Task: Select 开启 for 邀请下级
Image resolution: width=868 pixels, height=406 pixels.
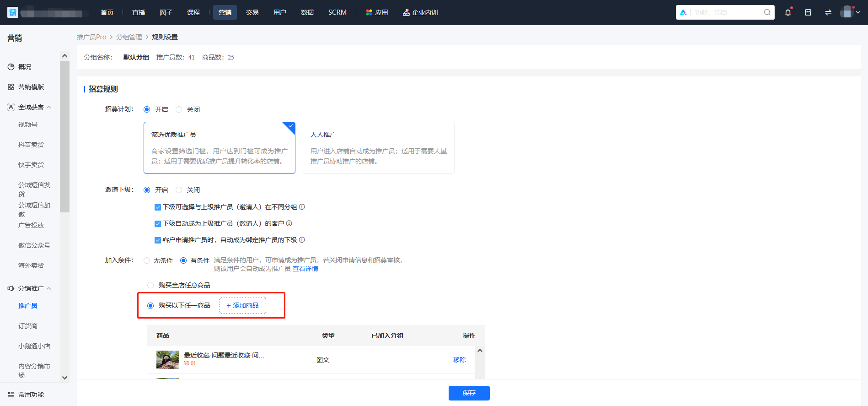Action: coord(147,190)
